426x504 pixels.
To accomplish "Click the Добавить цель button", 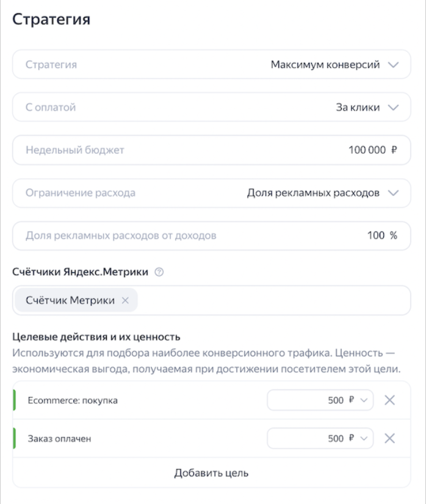I will [211, 473].
